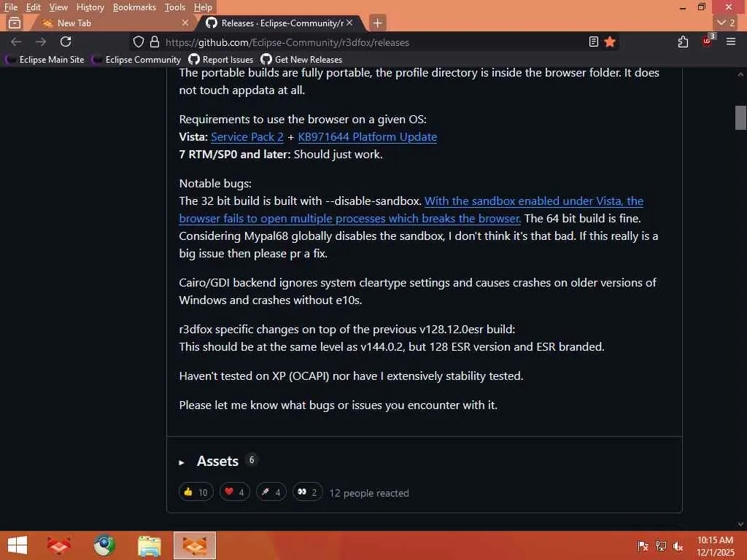Toggle the rocket reaction with 4
This screenshot has width=747, height=560.
coord(271,492)
